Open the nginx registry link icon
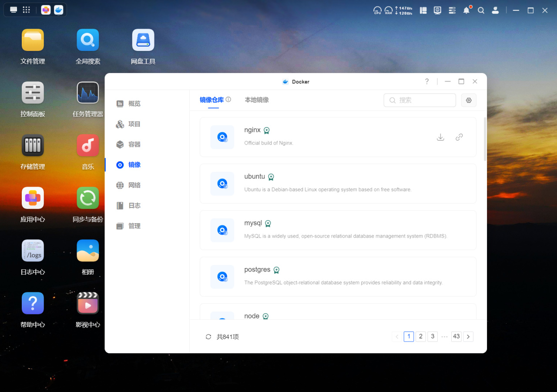557x392 pixels. (x=459, y=137)
